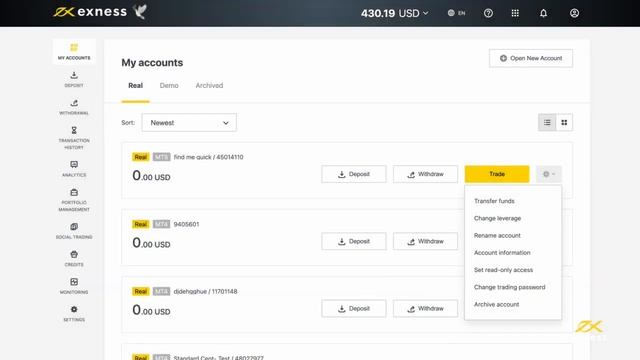Open Social Trading in sidebar
The image size is (640, 360).
tap(74, 231)
